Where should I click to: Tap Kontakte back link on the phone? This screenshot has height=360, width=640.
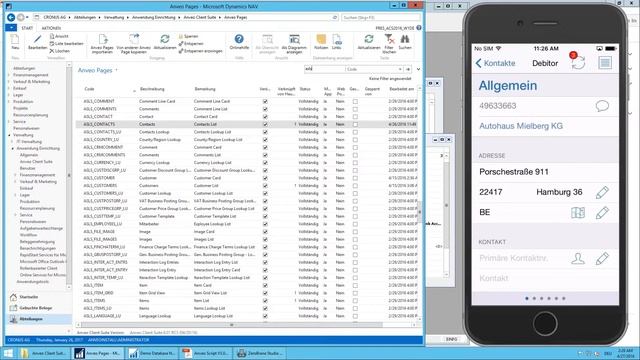tap(496, 63)
